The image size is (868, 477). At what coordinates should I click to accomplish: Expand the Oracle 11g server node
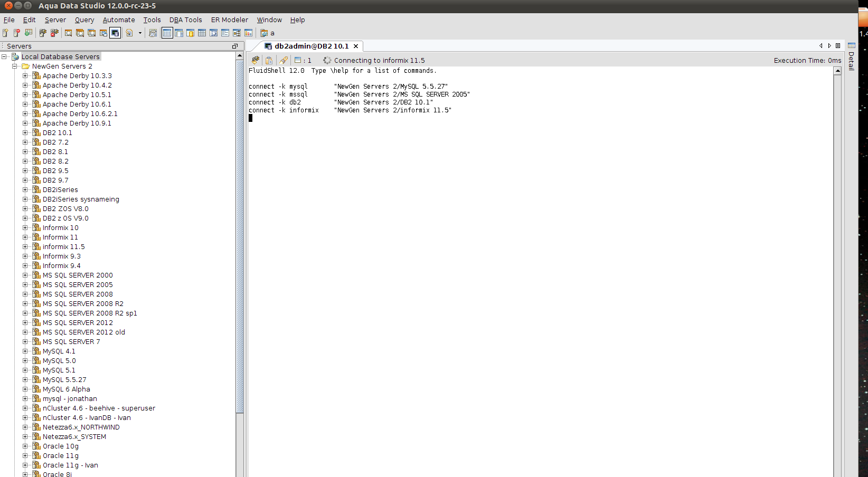tap(25, 456)
